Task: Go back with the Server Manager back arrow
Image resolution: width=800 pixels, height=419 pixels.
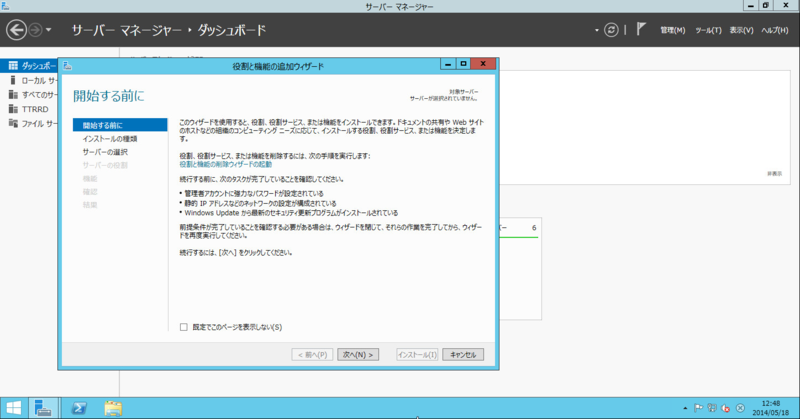Action: [16, 30]
